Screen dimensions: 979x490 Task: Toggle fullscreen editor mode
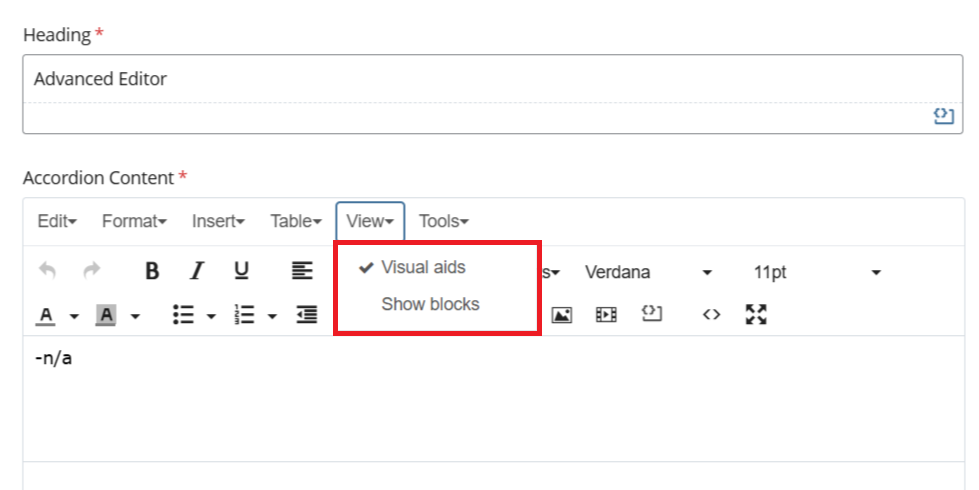756,315
